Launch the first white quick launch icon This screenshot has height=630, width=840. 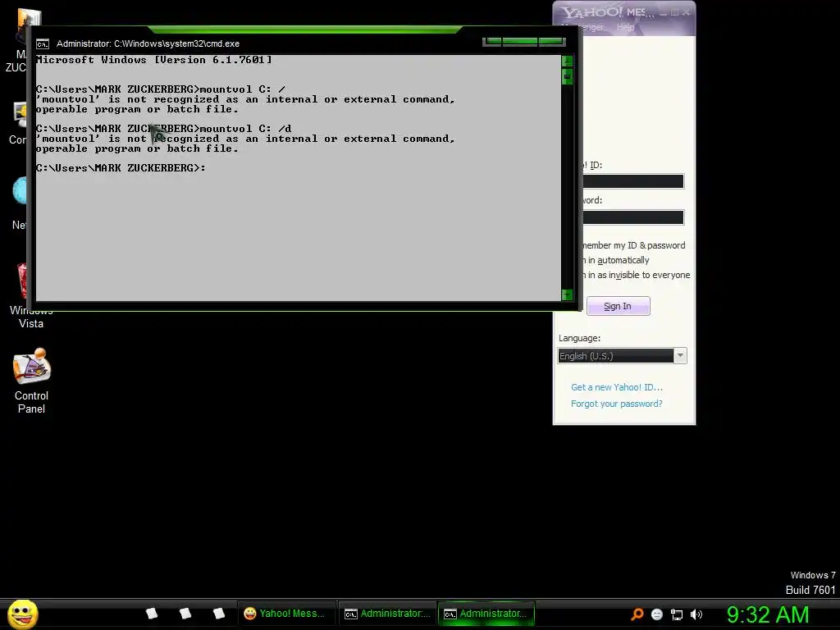tap(152, 614)
